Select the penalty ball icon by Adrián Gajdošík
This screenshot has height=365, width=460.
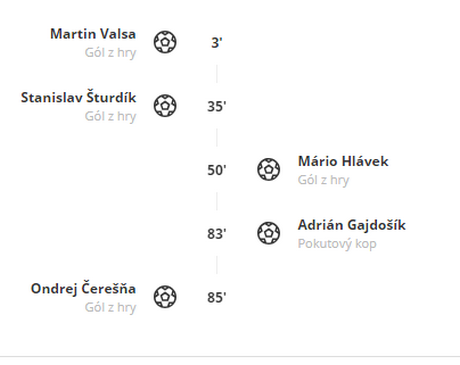tap(269, 233)
